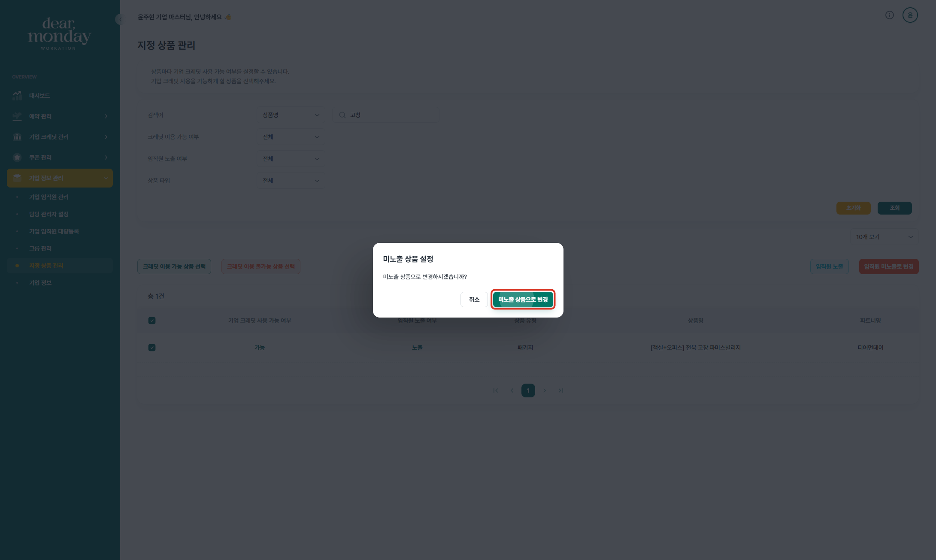Open 기업 임직원 관리 menu item
Screen dimensions: 936x560
click(49, 197)
